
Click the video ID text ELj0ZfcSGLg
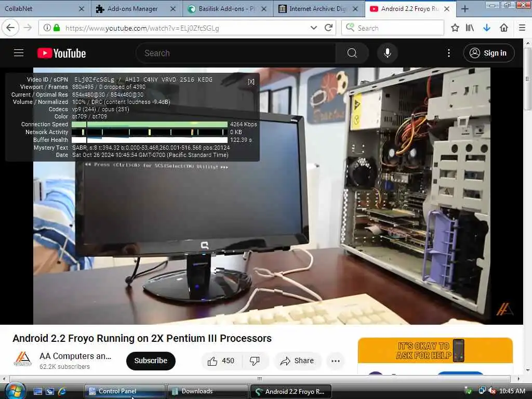coord(95,79)
